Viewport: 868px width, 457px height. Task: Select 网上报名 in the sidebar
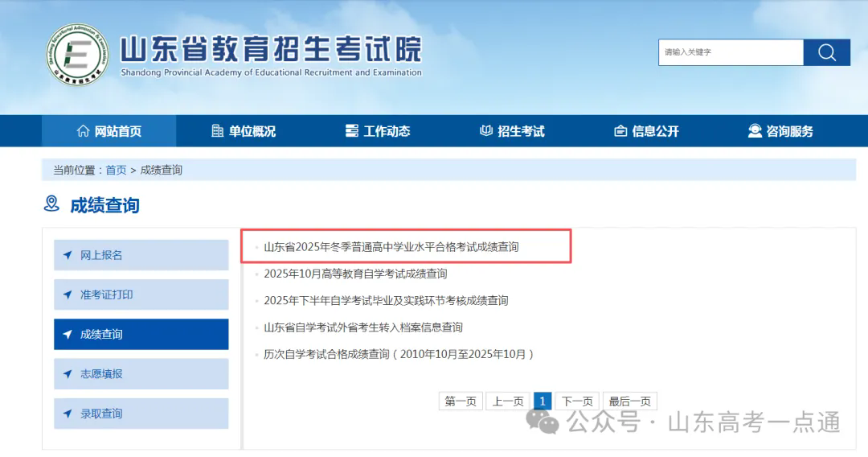141,255
